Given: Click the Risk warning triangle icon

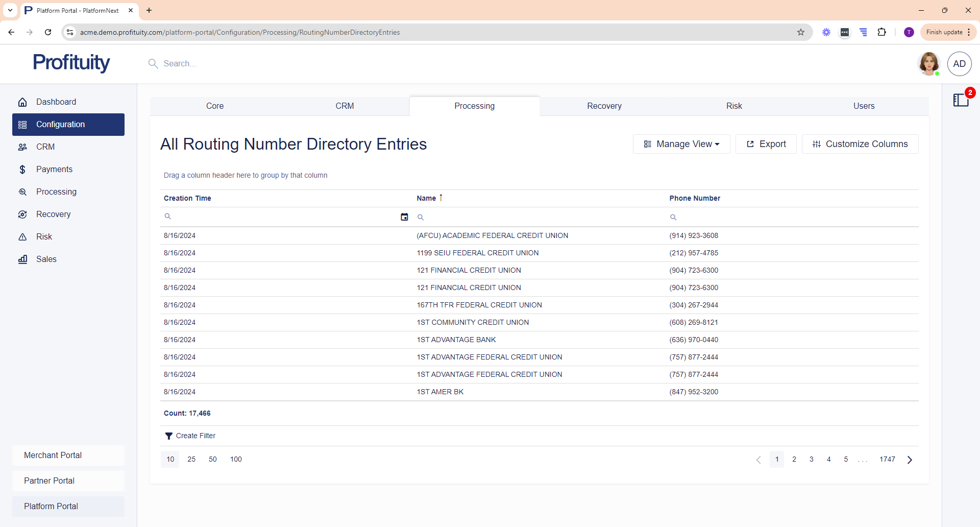Looking at the screenshot, I should click(22, 237).
